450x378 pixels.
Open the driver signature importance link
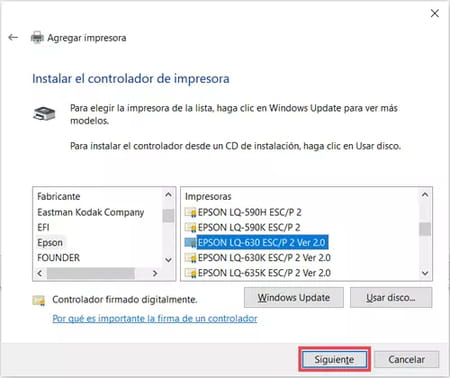[x=155, y=319]
